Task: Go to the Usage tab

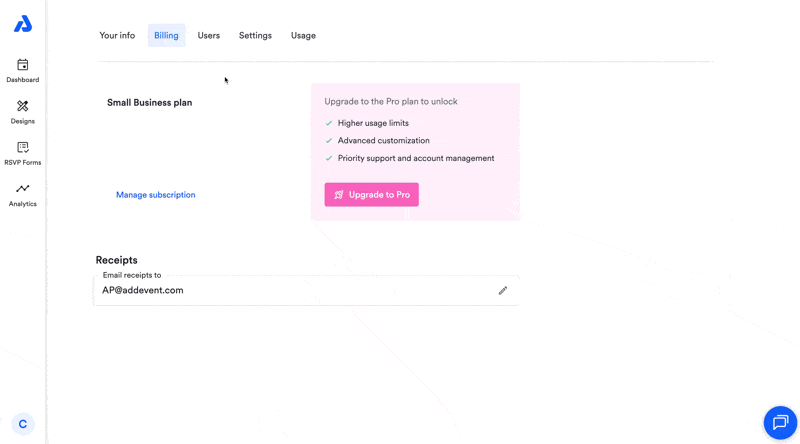Action: point(303,35)
